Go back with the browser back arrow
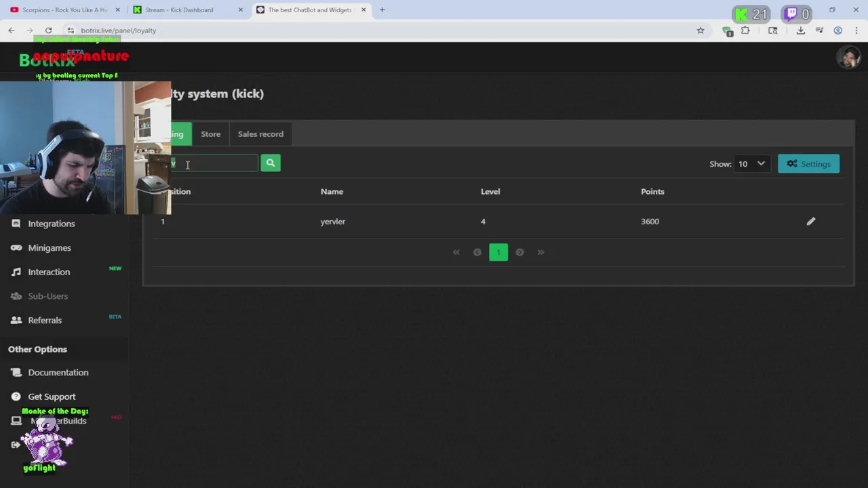 [12, 30]
